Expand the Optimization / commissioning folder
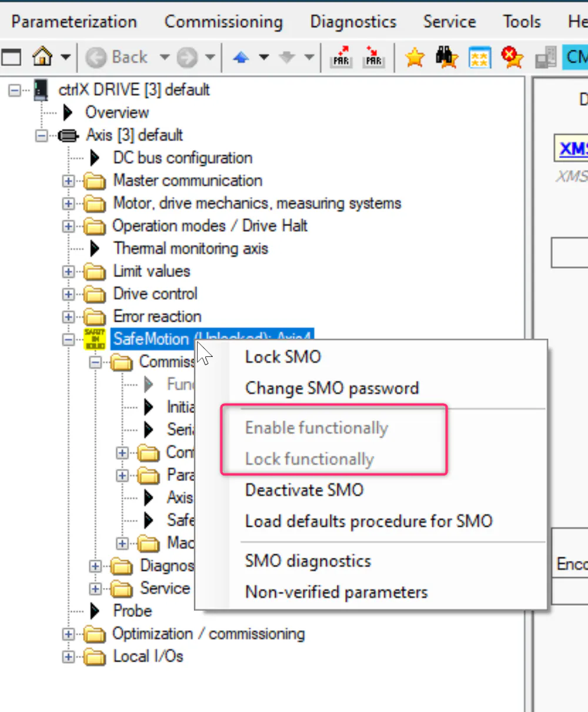The height and width of the screenshot is (712, 588). pyautogui.click(x=68, y=634)
